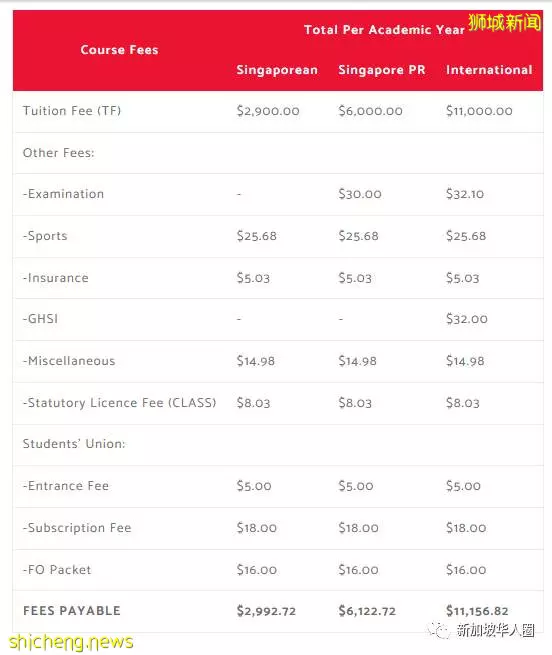Select the Singaporean column header
The image size is (552, 655).
[277, 70]
